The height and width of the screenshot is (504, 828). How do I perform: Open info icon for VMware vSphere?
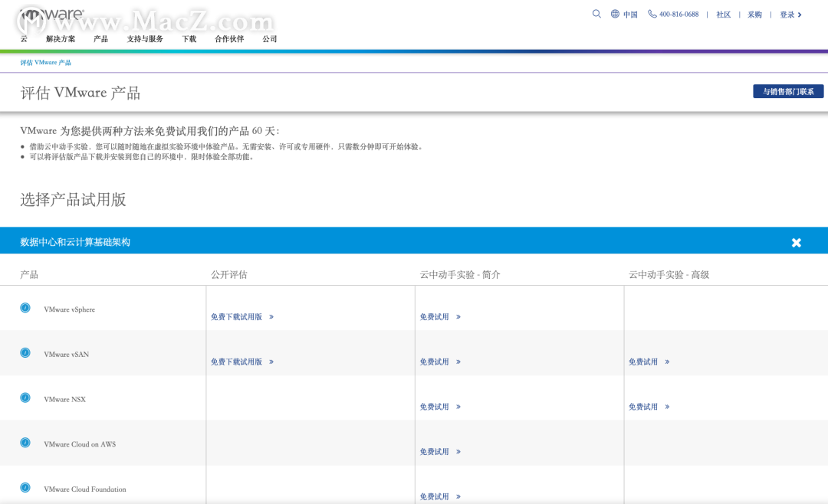(25, 308)
